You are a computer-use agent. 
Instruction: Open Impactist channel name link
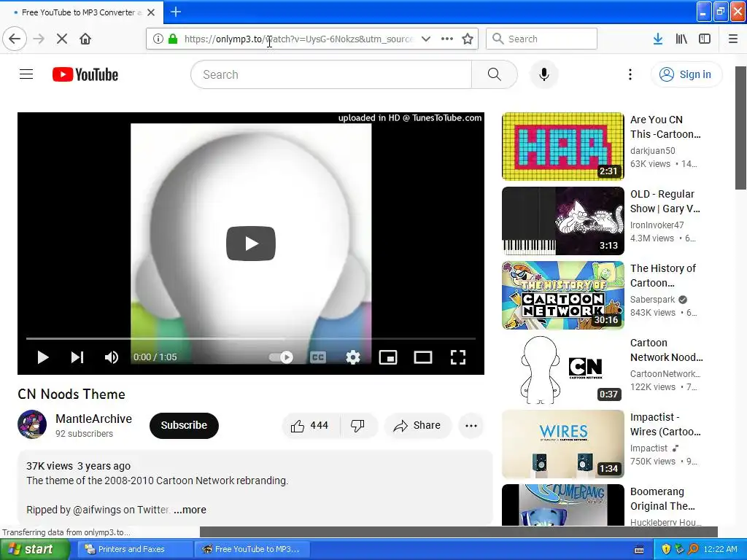pyautogui.click(x=649, y=448)
